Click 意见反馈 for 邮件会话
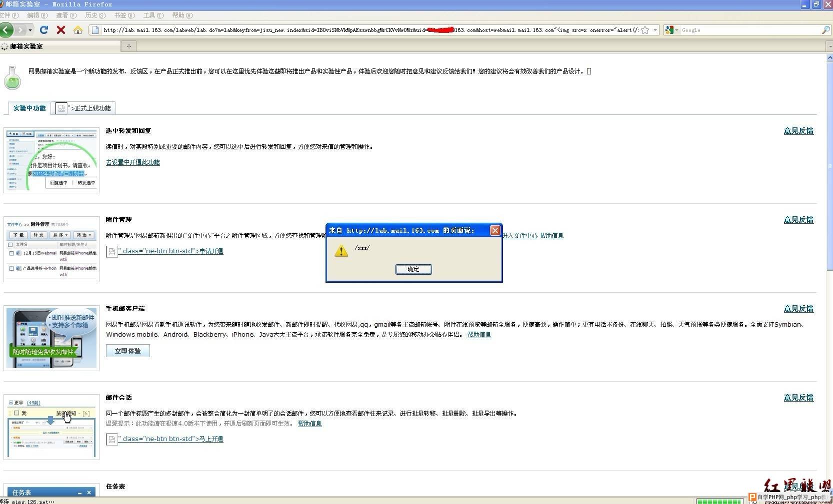The image size is (833, 504). pyautogui.click(x=798, y=398)
